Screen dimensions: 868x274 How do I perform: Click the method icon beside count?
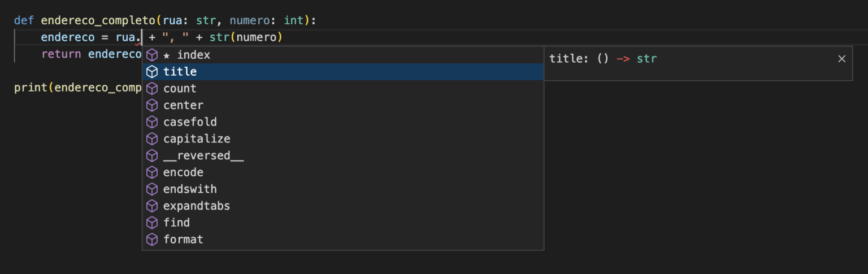point(152,89)
